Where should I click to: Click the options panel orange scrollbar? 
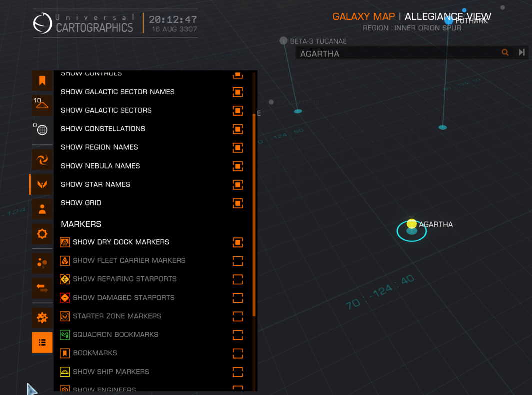pos(254,214)
